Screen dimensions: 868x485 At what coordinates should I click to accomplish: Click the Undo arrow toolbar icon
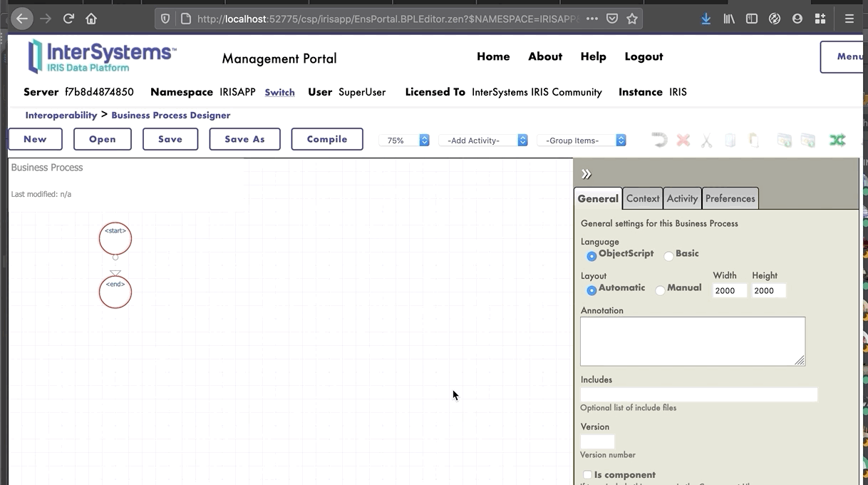coord(659,140)
